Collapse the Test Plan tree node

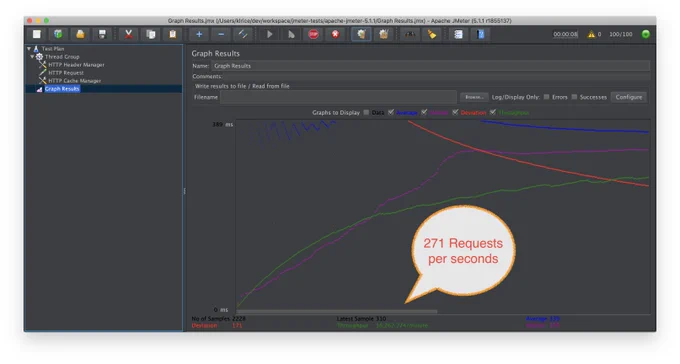[x=29, y=49]
